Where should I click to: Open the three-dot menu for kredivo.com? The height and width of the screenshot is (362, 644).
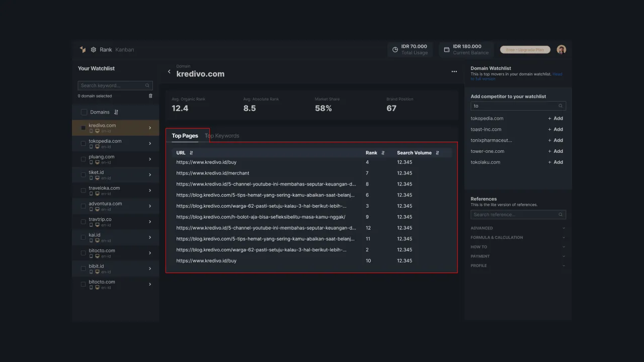454,71
